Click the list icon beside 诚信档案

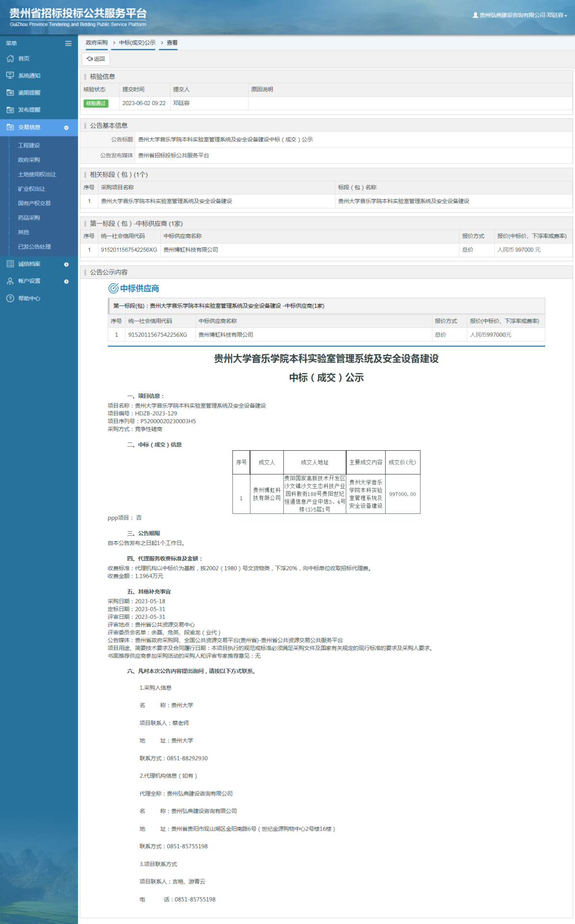point(10,264)
